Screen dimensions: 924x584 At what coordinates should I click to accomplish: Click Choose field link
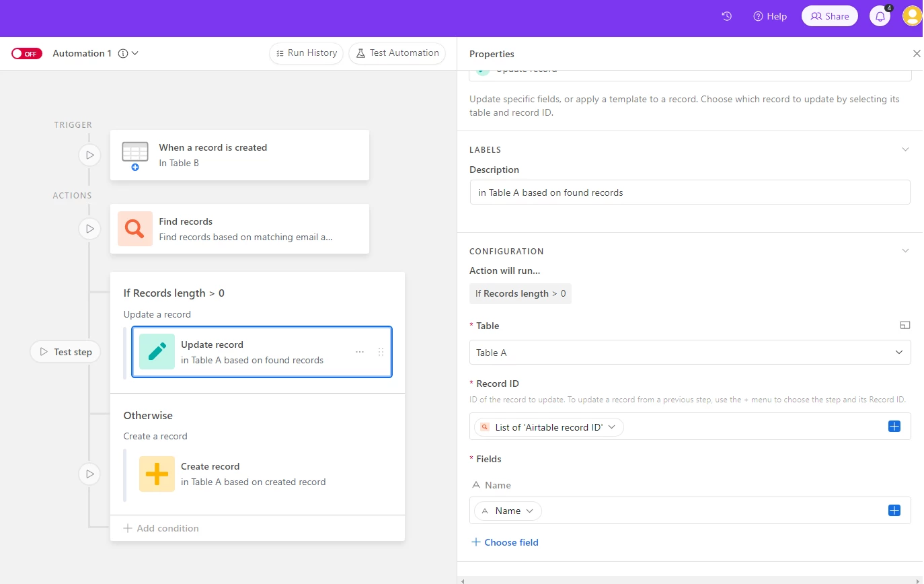[505, 542]
